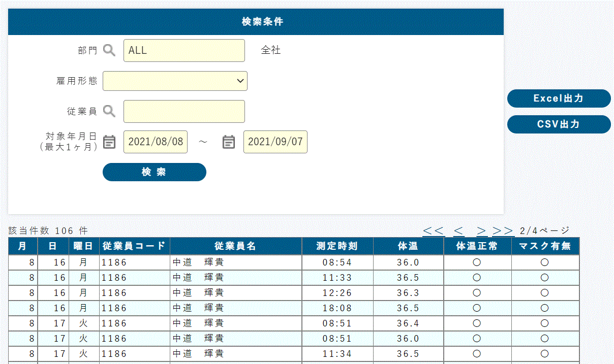614x364 pixels.
Task: Select the 体温正常 column header
Action: [477, 246]
